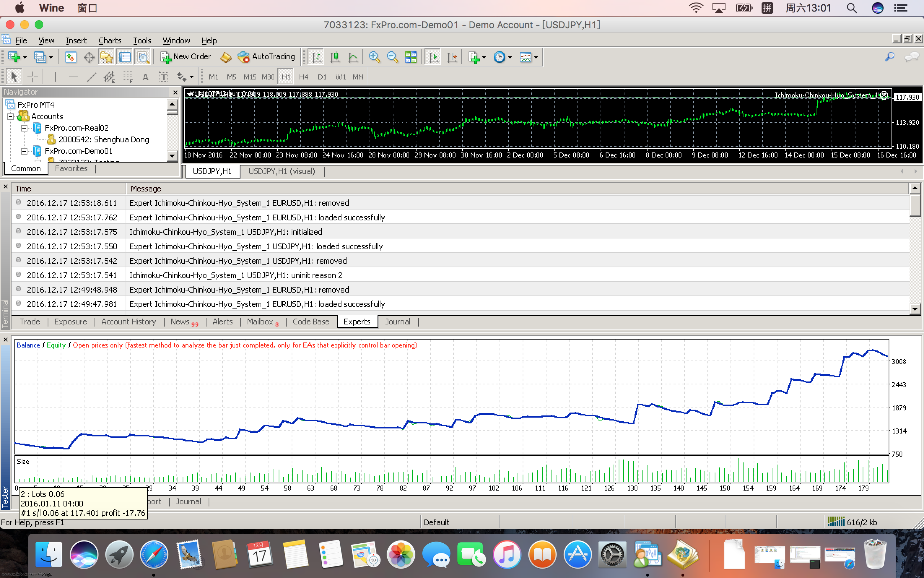Select the Fibonacci Retracement tool
This screenshot has width=924, height=578.
click(x=127, y=77)
